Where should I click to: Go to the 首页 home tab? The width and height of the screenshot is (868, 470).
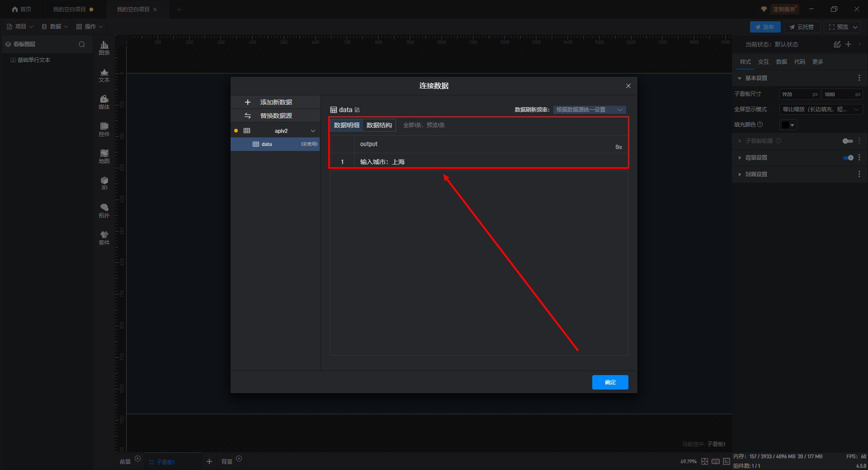[x=21, y=9]
